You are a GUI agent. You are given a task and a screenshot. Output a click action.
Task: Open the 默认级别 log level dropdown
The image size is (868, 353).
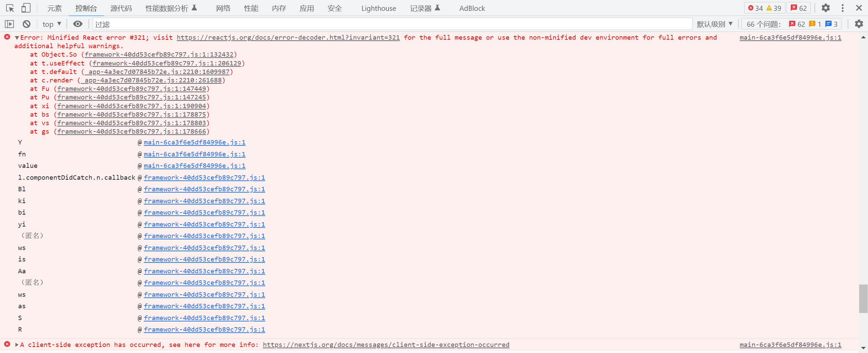pyautogui.click(x=715, y=24)
